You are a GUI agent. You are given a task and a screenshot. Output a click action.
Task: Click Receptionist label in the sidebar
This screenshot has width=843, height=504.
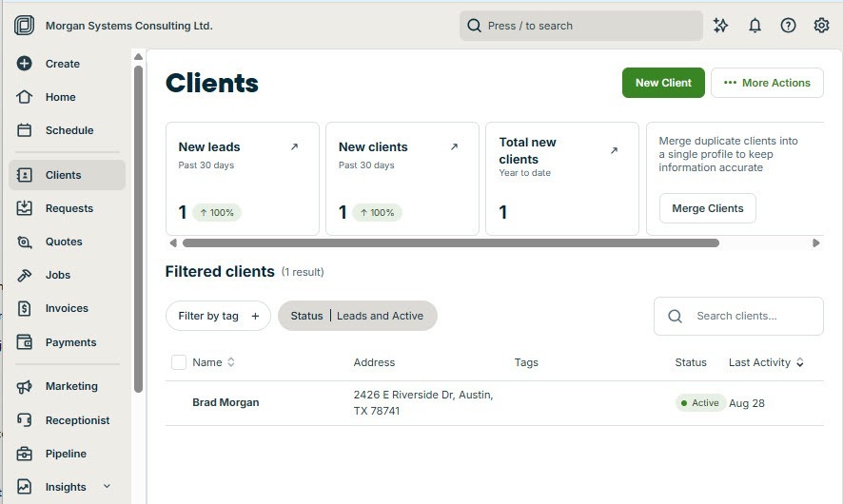pyautogui.click(x=77, y=420)
